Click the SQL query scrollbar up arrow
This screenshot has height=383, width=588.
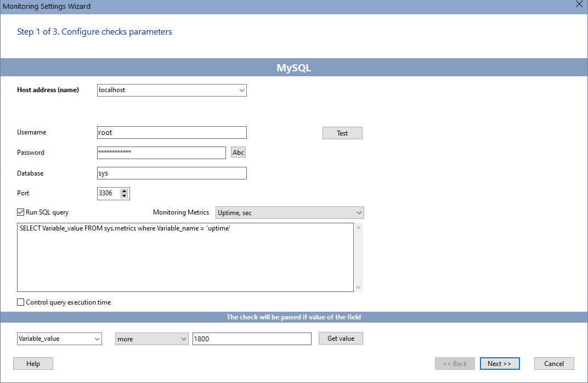359,228
